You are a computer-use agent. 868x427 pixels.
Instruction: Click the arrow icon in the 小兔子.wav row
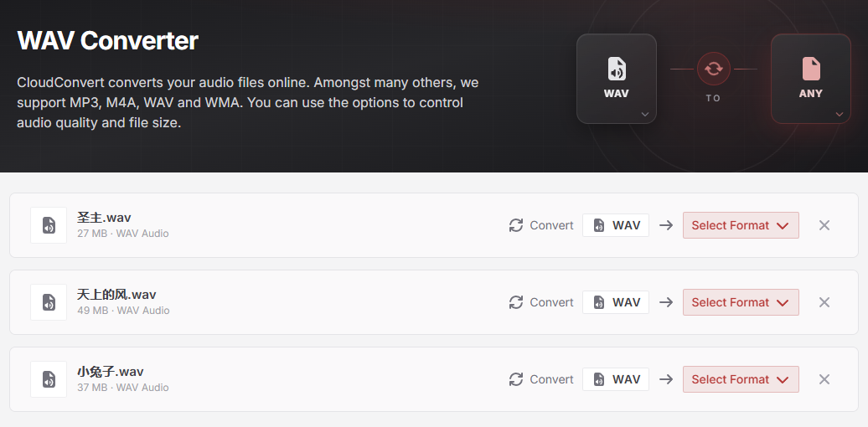666,379
